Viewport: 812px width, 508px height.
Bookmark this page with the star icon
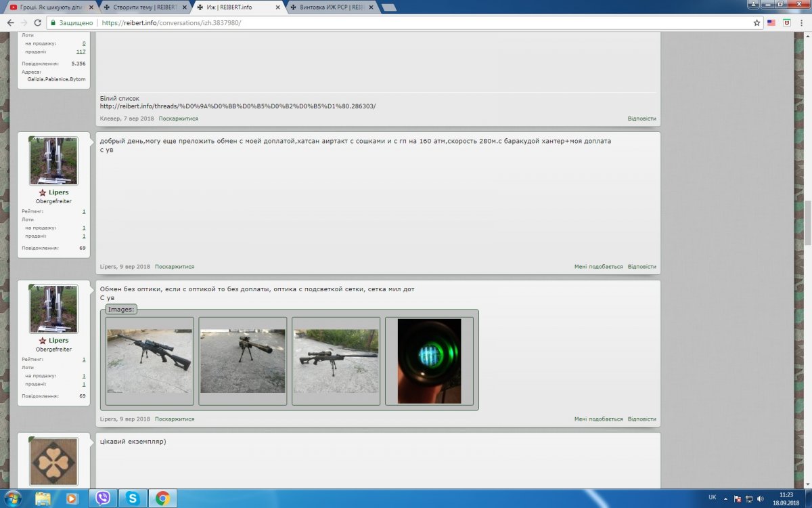coord(757,22)
